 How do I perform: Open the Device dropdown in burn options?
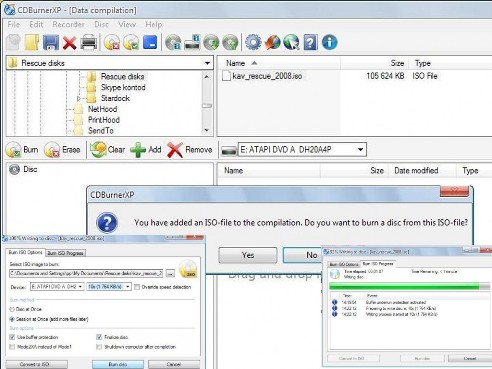click(x=80, y=287)
